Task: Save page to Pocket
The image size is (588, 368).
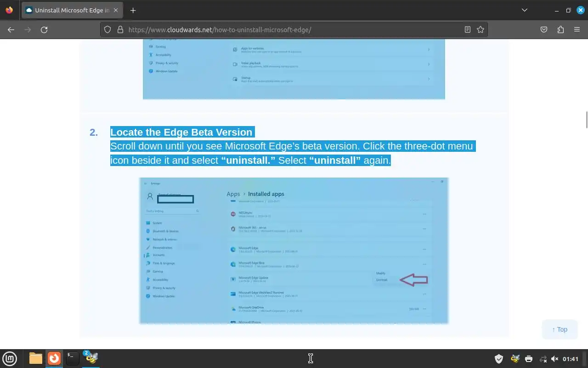Action: (544, 29)
